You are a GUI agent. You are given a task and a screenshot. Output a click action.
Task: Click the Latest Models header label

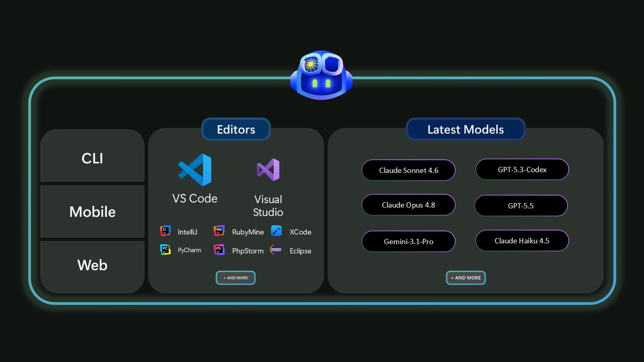tap(465, 129)
